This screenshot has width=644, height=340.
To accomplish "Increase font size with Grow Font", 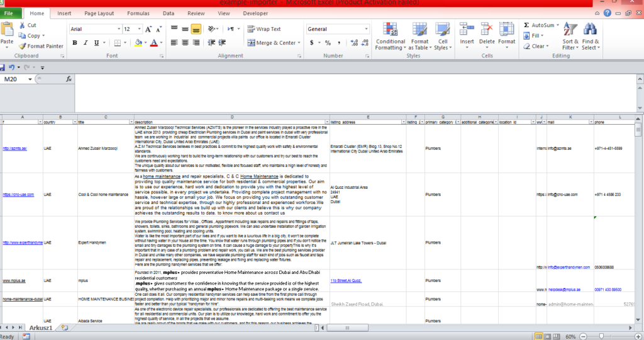I will pyautogui.click(x=148, y=29).
